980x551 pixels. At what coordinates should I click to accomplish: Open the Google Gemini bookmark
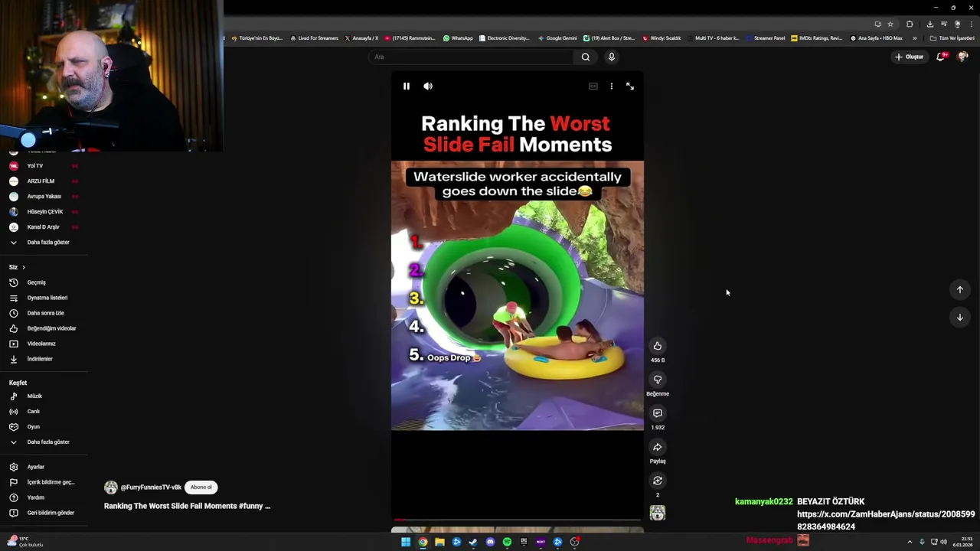[x=557, y=38]
